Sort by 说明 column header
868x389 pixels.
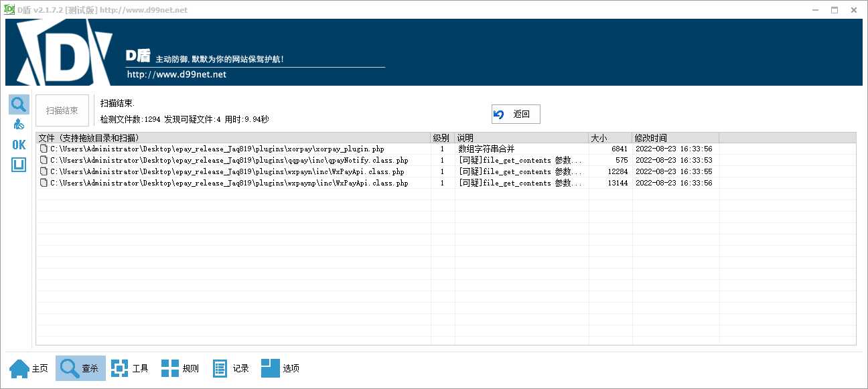tap(522, 138)
